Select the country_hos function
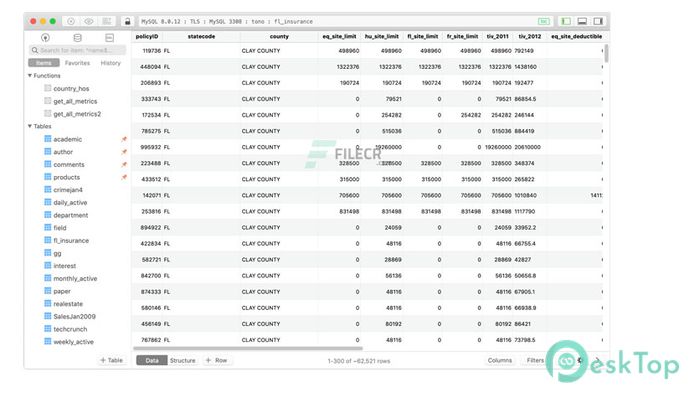Image resolution: width=700 pixels, height=400 pixels. point(71,88)
